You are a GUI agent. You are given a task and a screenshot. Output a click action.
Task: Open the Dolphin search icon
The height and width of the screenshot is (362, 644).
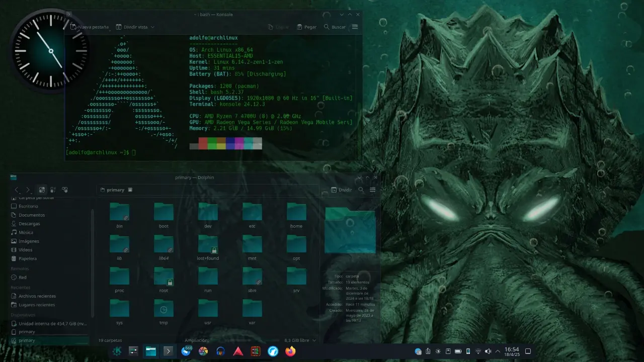pos(361,190)
